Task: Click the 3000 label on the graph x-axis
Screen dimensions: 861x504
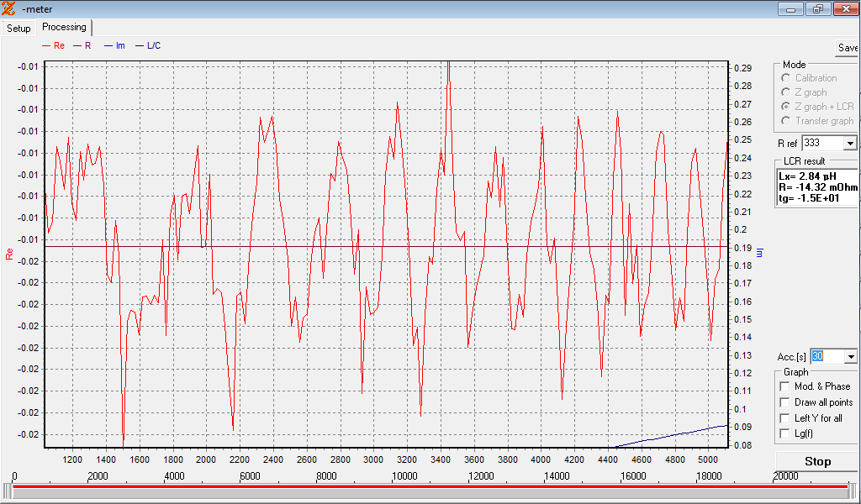Action: click(372, 459)
